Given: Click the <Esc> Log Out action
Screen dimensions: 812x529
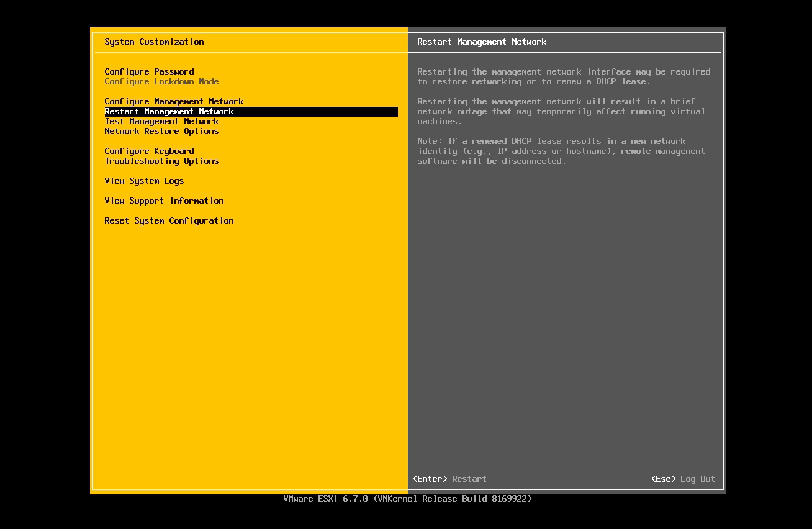Looking at the screenshot, I should (683, 479).
